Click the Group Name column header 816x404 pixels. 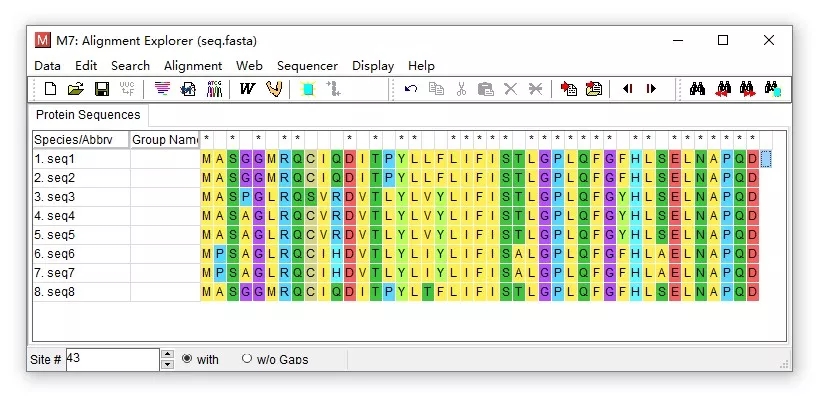165,140
